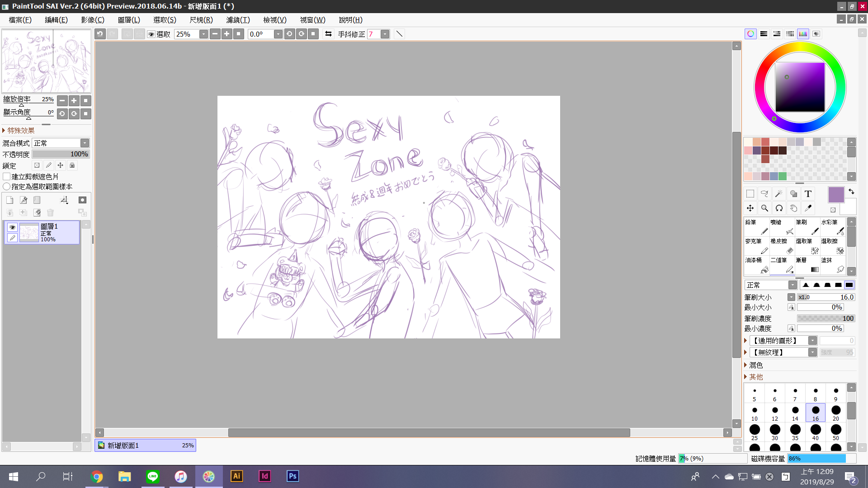Open the 【無紋理】 texture dropdown
The height and width of the screenshot is (488, 868).
coord(812,352)
